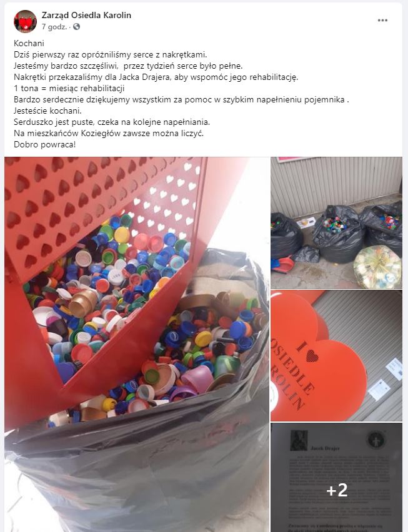Open the large photo of bottle caps in bag
Screen dimensions: 408x532
pyautogui.click(x=137, y=344)
